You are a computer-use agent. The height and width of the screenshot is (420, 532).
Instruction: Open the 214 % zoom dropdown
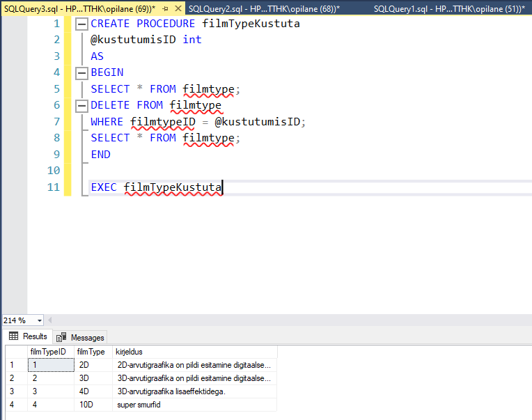(x=39, y=320)
